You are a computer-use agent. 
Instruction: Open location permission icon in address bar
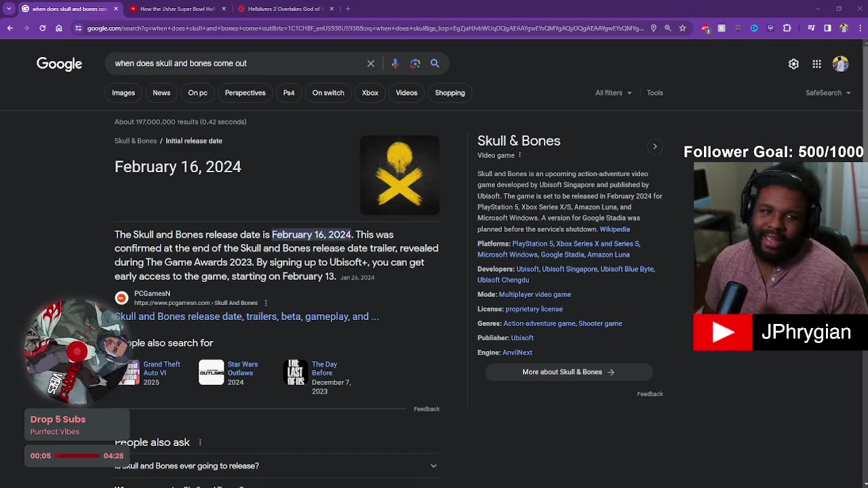[653, 28]
